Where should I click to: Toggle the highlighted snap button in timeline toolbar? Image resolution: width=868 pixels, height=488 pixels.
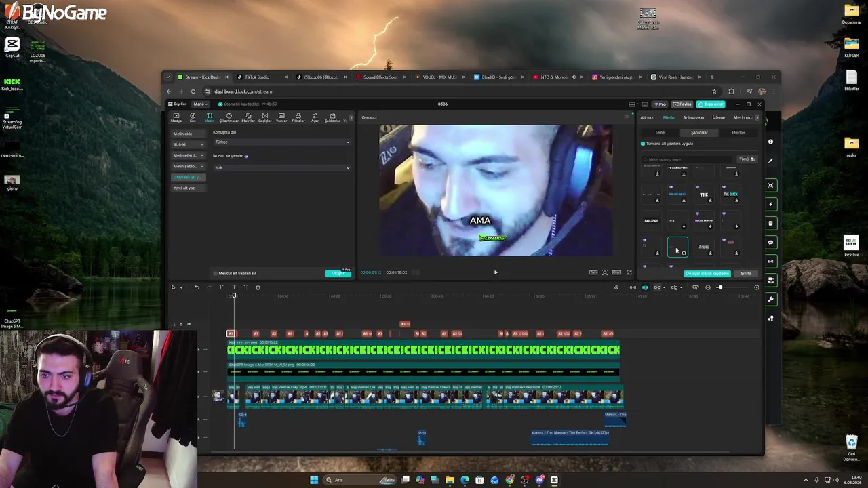coord(645,287)
